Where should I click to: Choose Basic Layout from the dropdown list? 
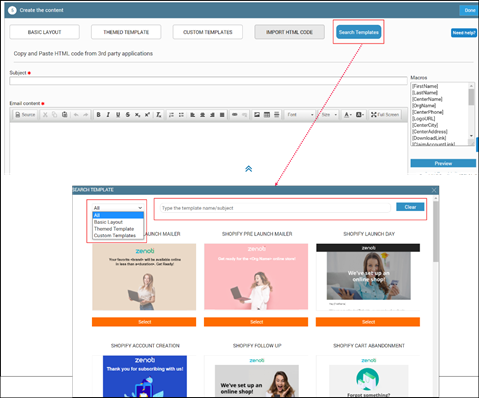108,222
